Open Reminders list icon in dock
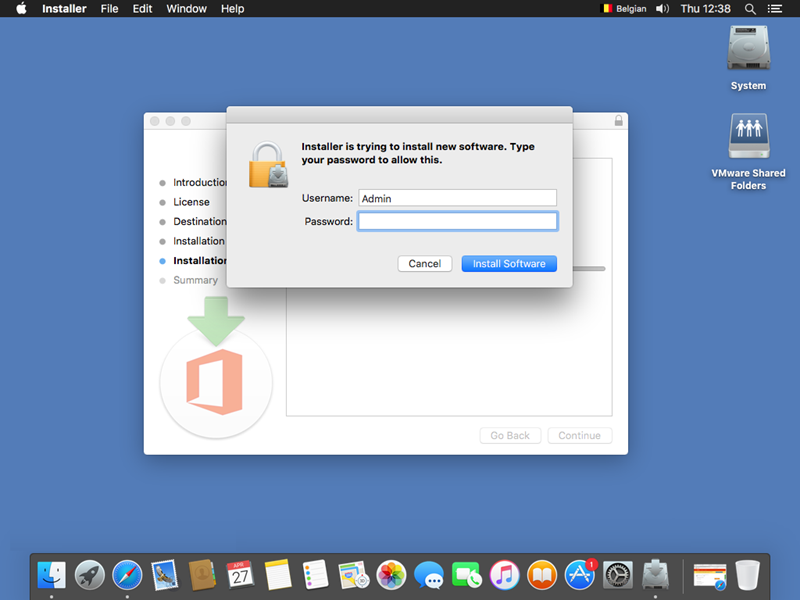 point(315,575)
